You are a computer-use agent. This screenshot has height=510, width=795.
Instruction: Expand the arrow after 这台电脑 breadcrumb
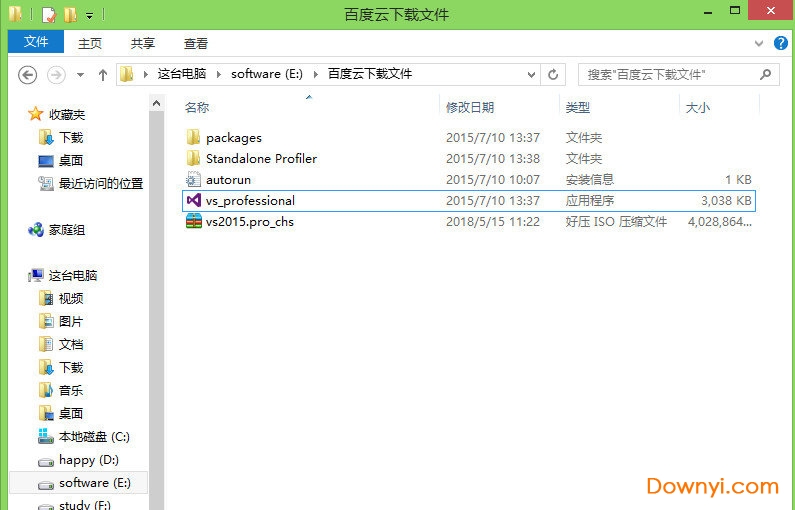coord(219,75)
